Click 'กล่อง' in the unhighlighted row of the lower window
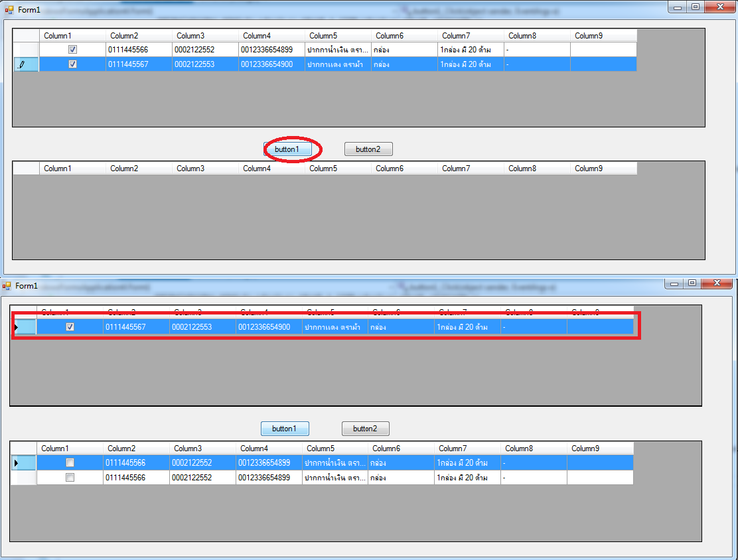The image size is (738, 560). [401, 478]
